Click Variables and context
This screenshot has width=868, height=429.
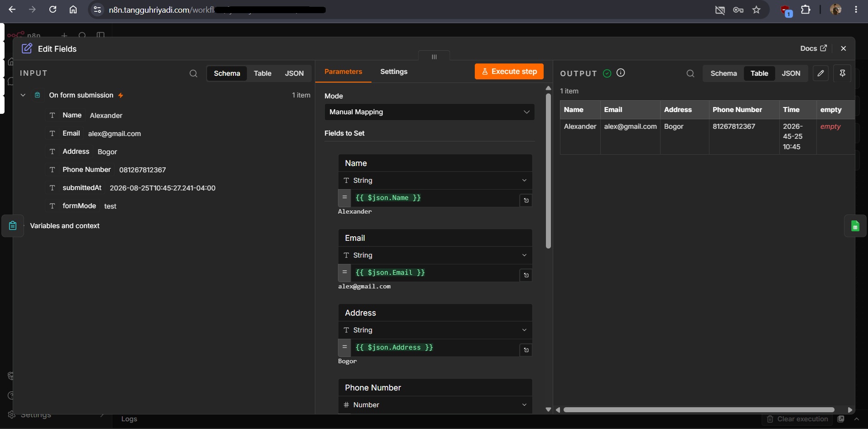65,226
